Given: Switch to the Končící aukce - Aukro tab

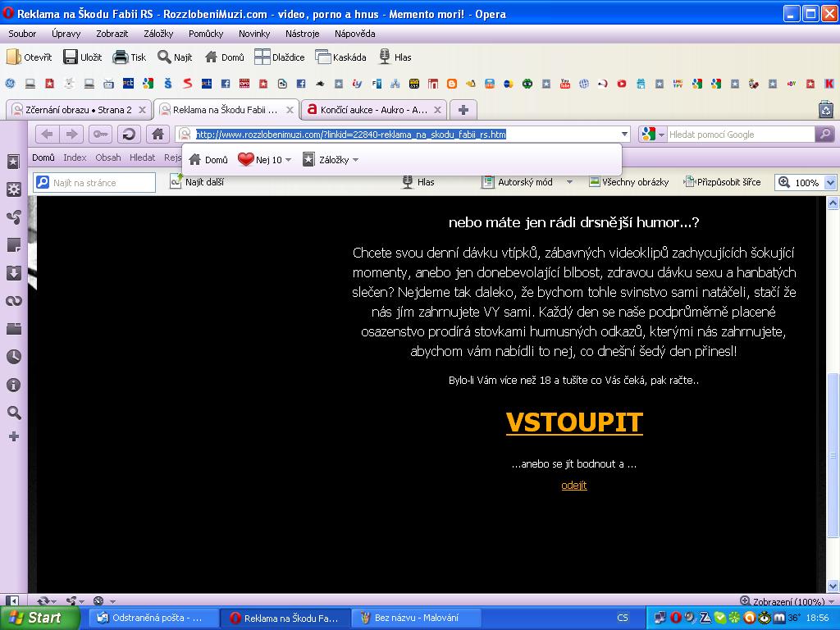Looking at the screenshot, I should click(x=372, y=109).
